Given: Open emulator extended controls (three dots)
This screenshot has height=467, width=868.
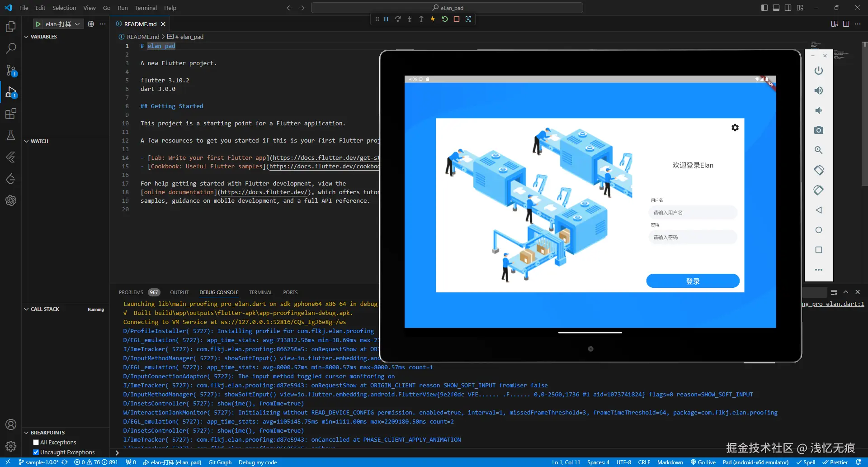Looking at the screenshot, I should tap(819, 270).
